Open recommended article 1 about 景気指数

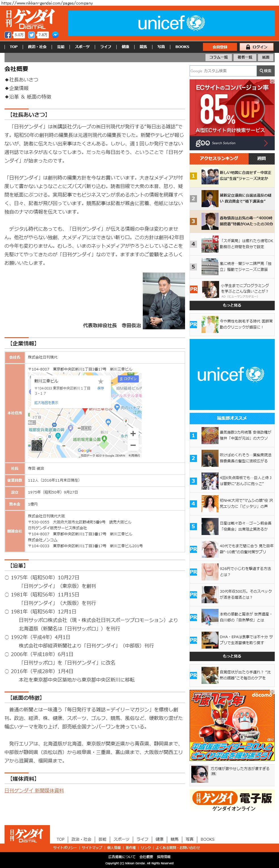click(x=232, y=435)
